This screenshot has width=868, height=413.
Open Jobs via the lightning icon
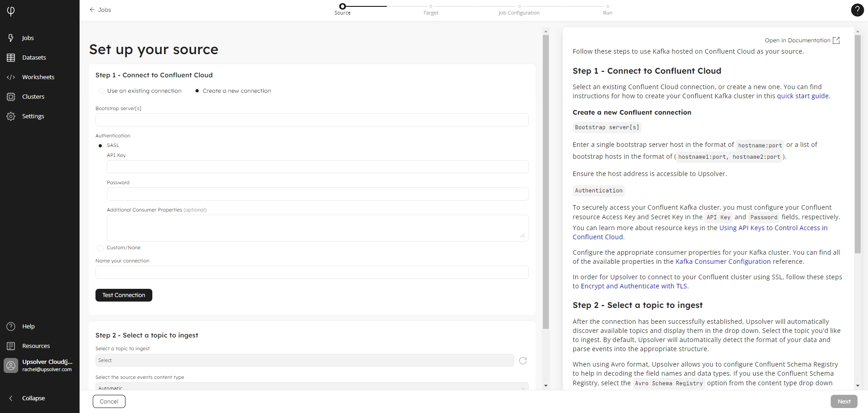(11, 38)
